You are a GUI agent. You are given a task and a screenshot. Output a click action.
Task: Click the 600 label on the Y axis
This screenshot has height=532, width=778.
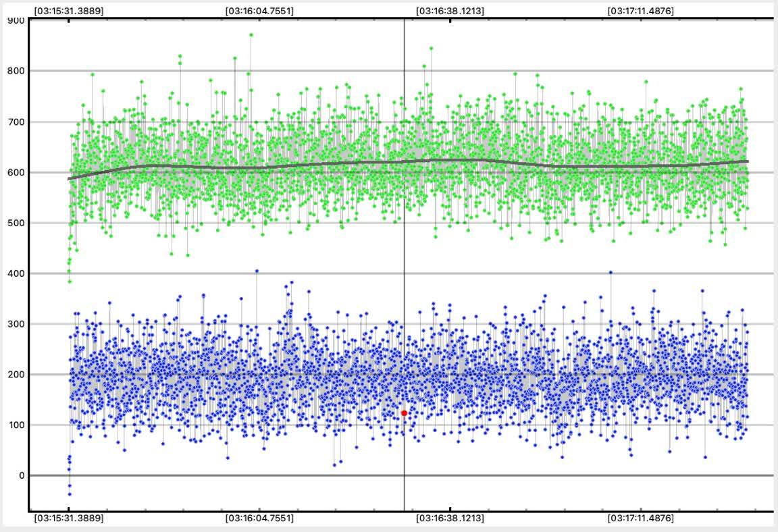[16, 172]
